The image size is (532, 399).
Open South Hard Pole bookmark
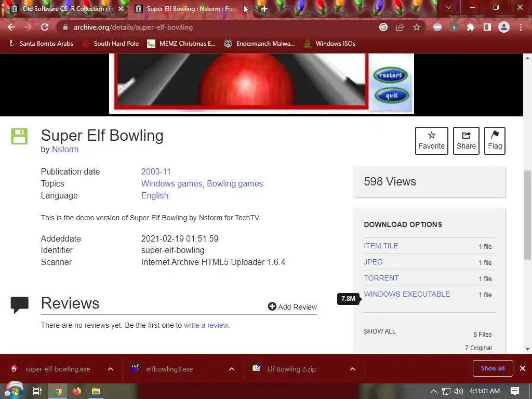[111, 44]
